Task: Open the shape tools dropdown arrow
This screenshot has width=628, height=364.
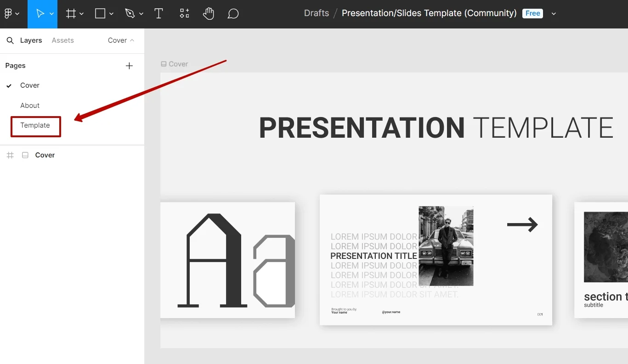Action: (x=112, y=14)
